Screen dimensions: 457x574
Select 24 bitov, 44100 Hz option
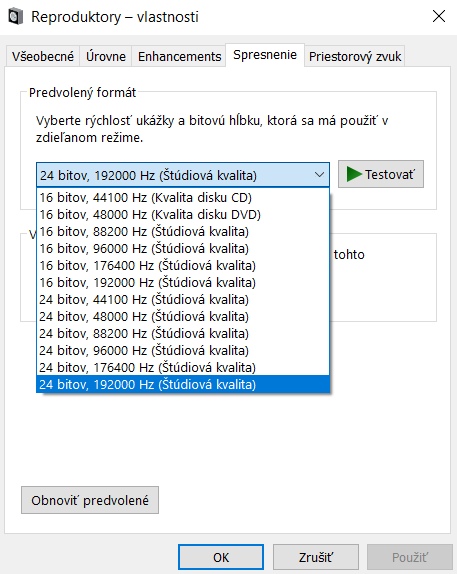tap(183, 299)
